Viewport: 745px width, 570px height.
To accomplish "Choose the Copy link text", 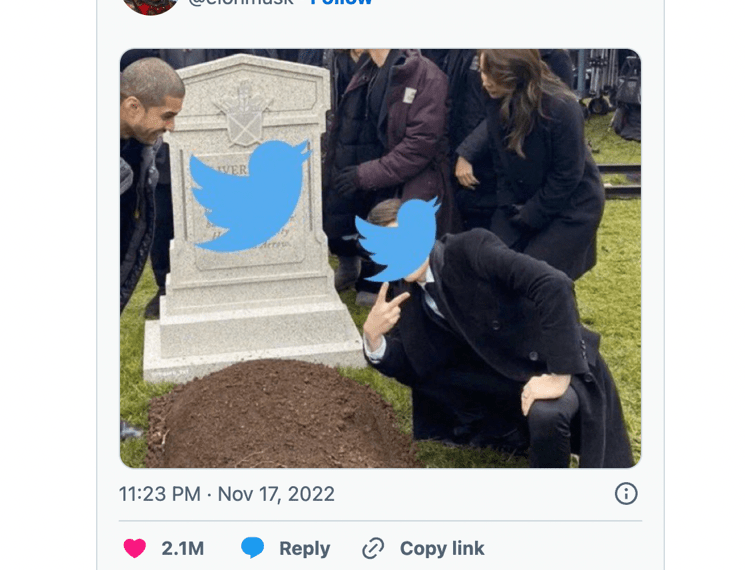I will pyautogui.click(x=442, y=548).
